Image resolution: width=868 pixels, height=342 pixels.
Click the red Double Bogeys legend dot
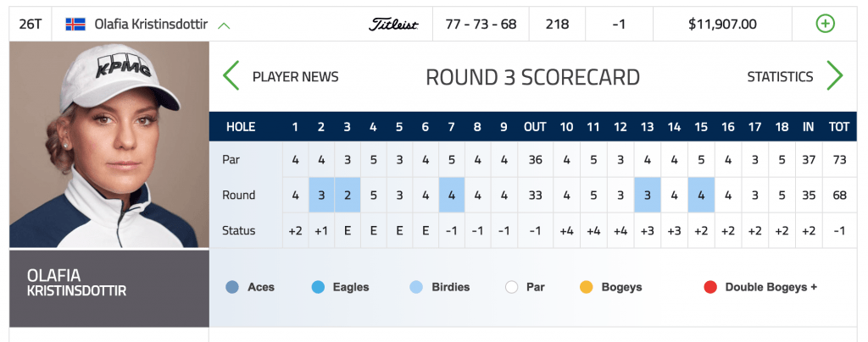click(x=710, y=287)
